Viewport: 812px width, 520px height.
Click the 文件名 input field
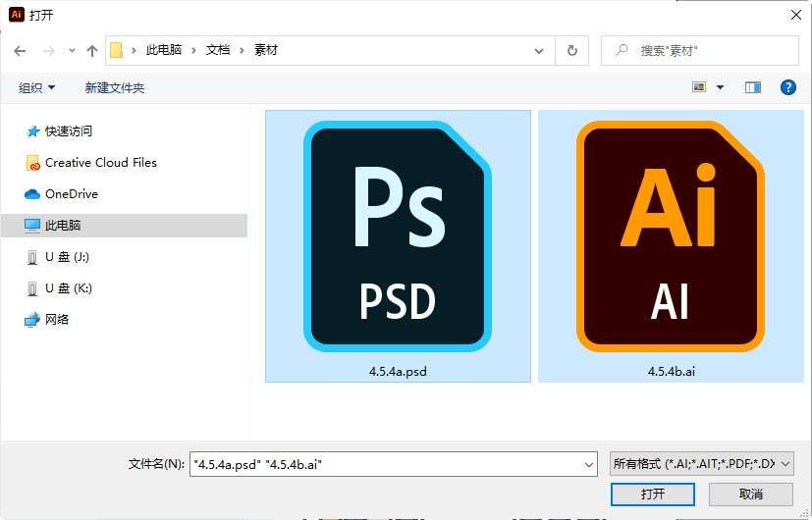pyautogui.click(x=393, y=464)
